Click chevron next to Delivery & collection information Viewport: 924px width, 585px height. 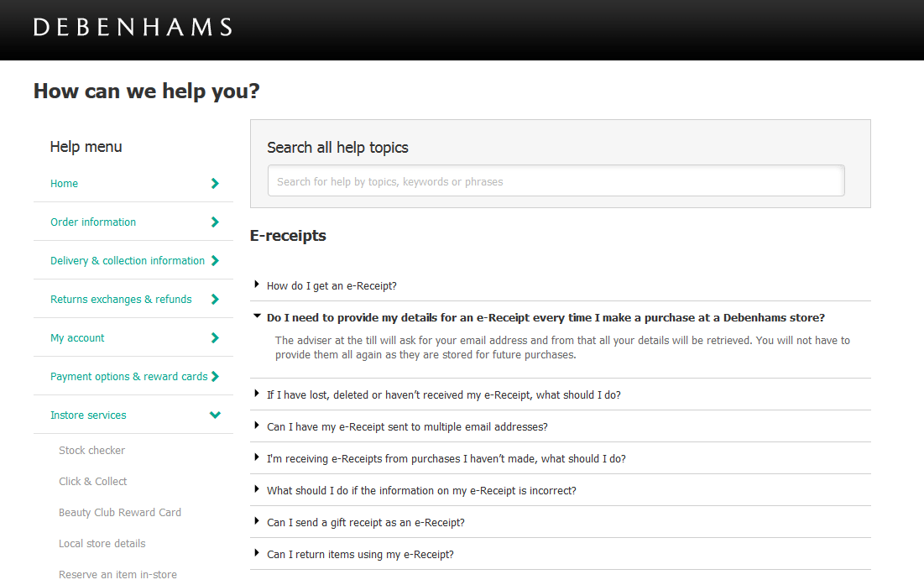pos(215,260)
